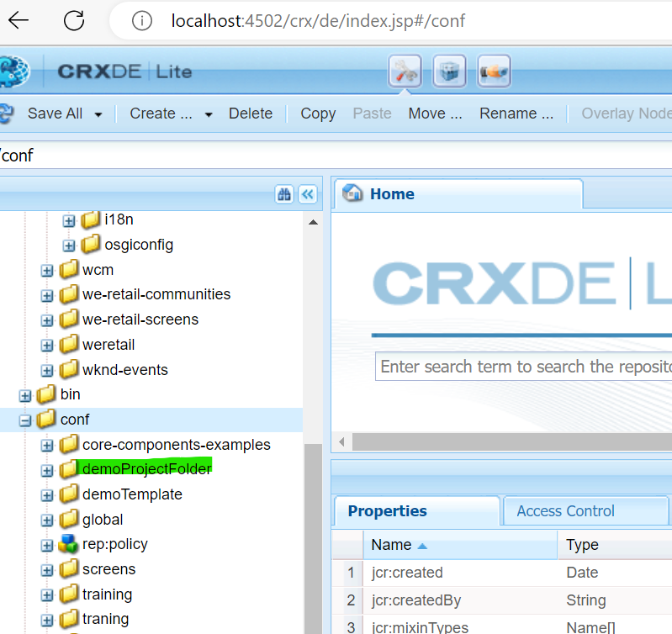Open the Package Share icon in header
The image size is (672, 634).
494,71
